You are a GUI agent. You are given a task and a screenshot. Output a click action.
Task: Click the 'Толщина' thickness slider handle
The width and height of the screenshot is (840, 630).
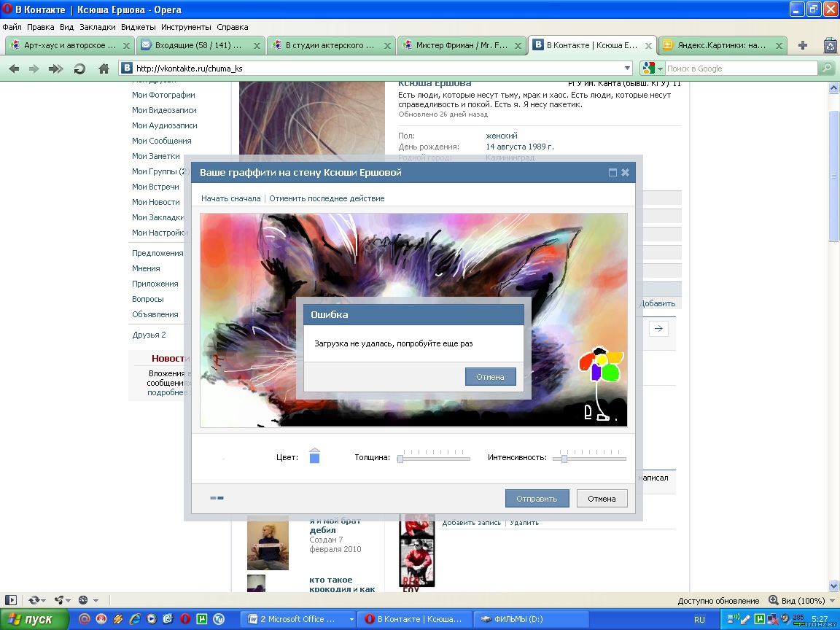tap(400, 459)
